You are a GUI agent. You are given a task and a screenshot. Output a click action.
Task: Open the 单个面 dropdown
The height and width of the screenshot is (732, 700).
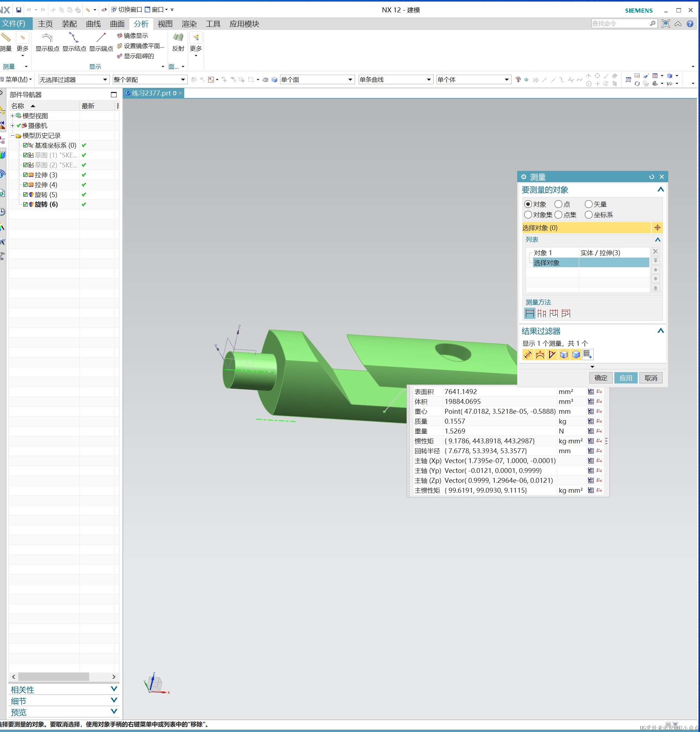click(317, 80)
